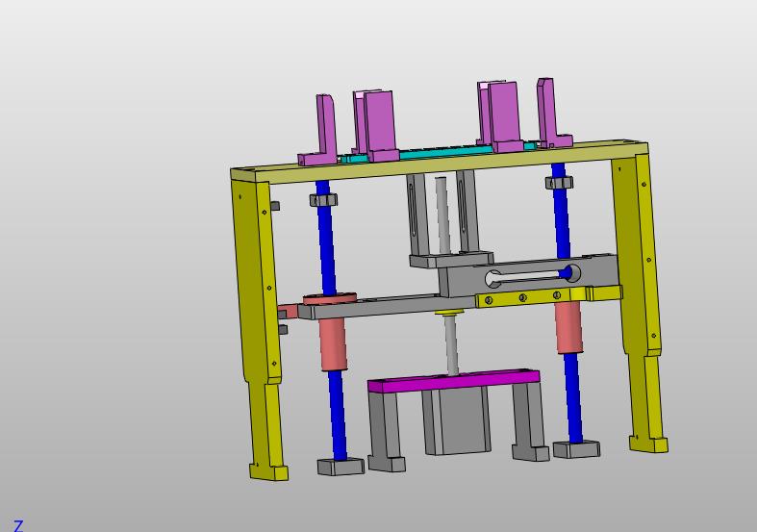Viewport: 757px width, 532px height.
Task: Select the right gray slotted upright bracket
Action: (x=468, y=211)
